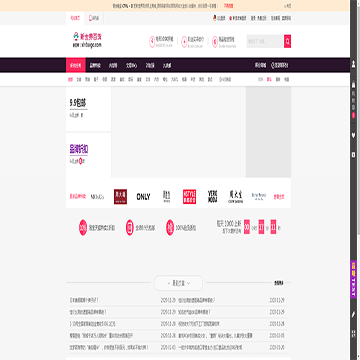360x360 pixels.
Task: Click the red link in the top notice banner
Action: point(228,6)
